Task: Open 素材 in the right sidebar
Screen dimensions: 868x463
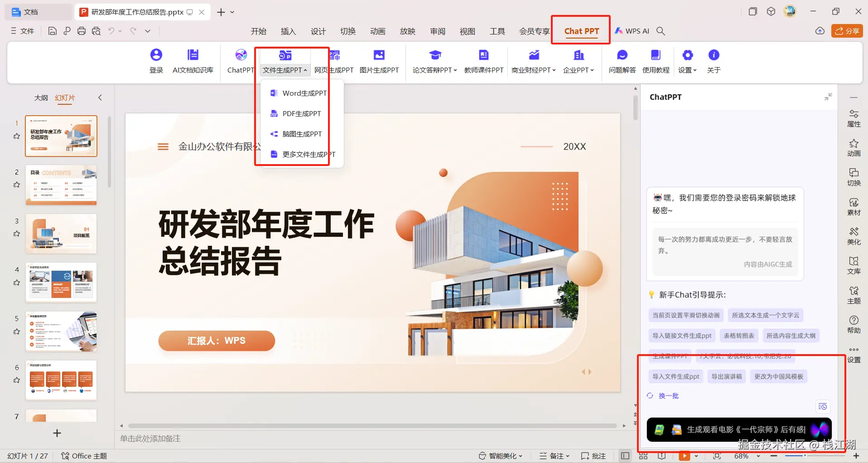Action: [x=854, y=207]
